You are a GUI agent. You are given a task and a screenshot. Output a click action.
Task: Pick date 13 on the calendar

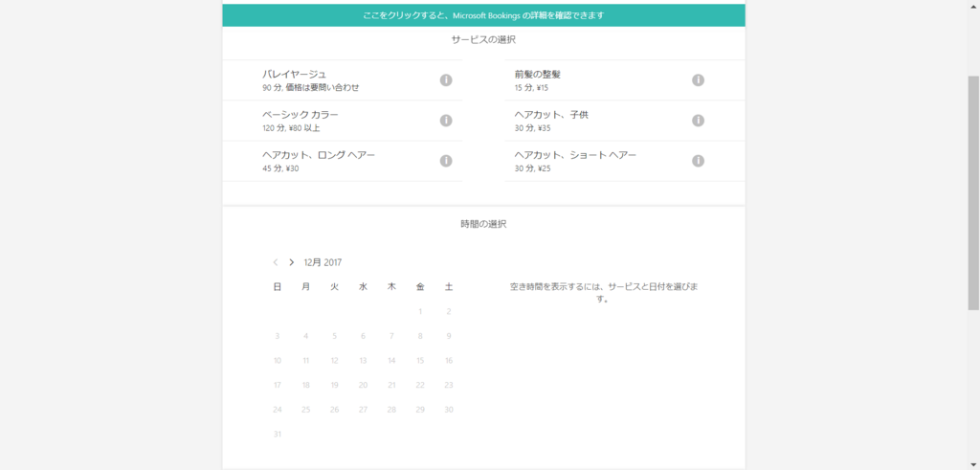[x=363, y=361]
